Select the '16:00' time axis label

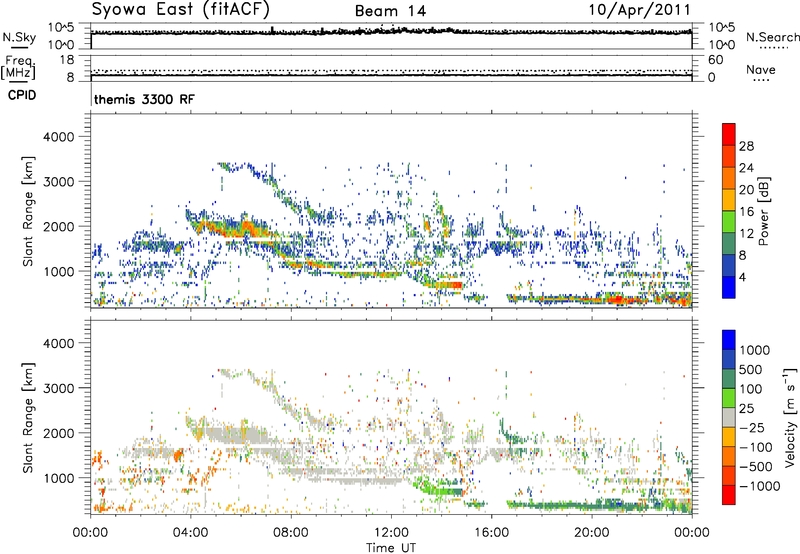491,533
